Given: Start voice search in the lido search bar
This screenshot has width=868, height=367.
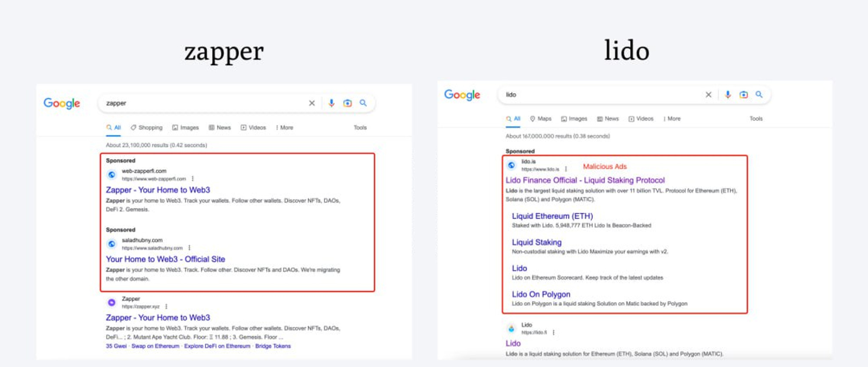Looking at the screenshot, I should [728, 94].
